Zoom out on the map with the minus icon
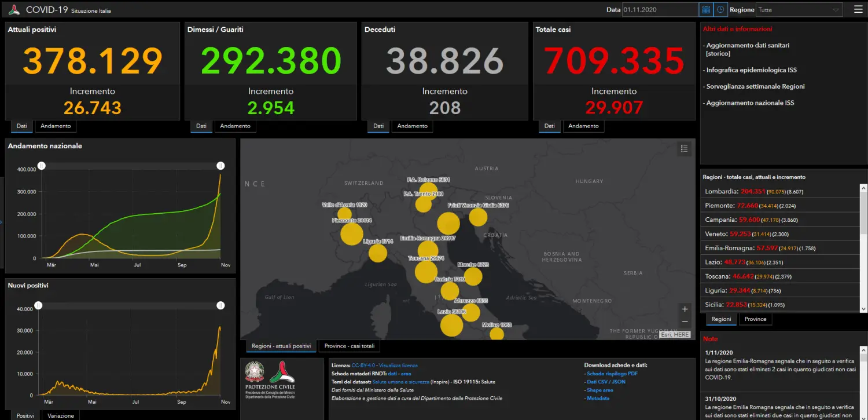The height and width of the screenshot is (420, 868). (x=685, y=322)
